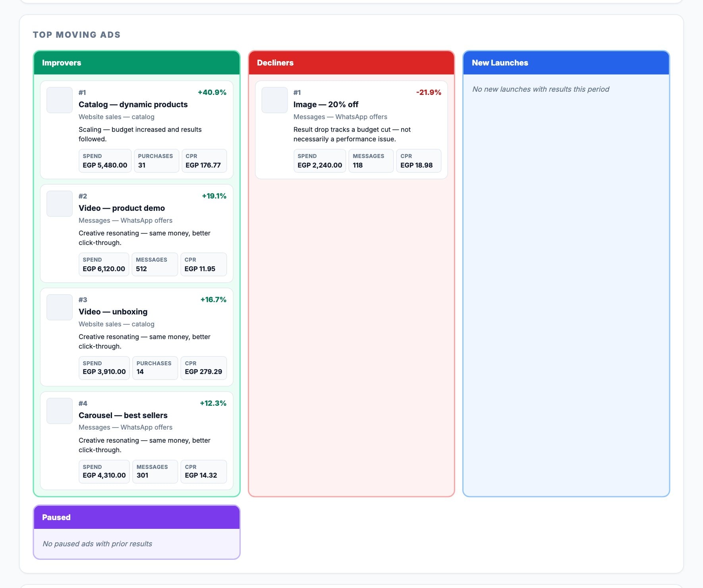Select the Improvers column header

(x=137, y=63)
